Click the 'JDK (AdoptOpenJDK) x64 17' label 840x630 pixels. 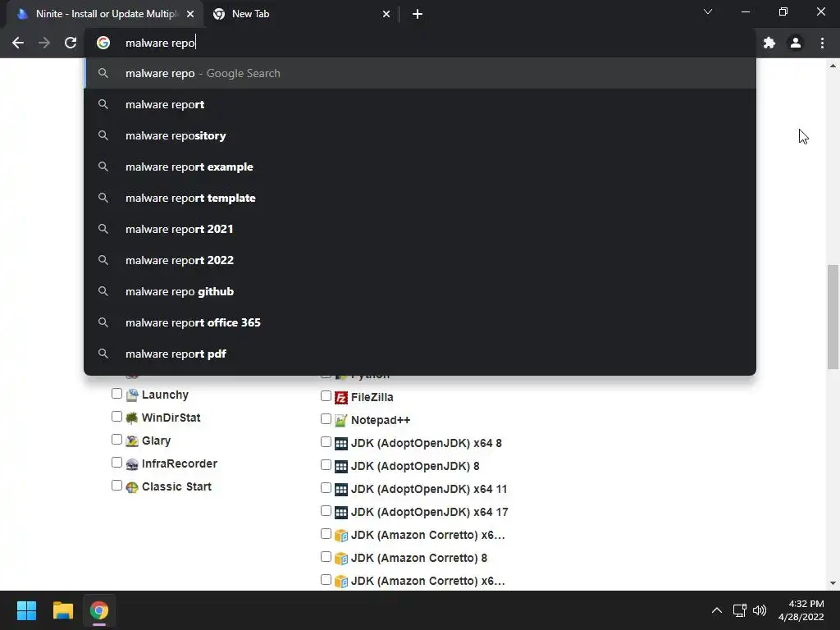(x=430, y=512)
